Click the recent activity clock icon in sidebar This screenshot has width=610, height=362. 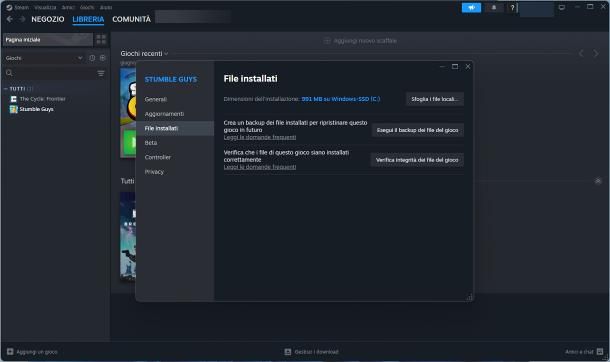(x=92, y=58)
